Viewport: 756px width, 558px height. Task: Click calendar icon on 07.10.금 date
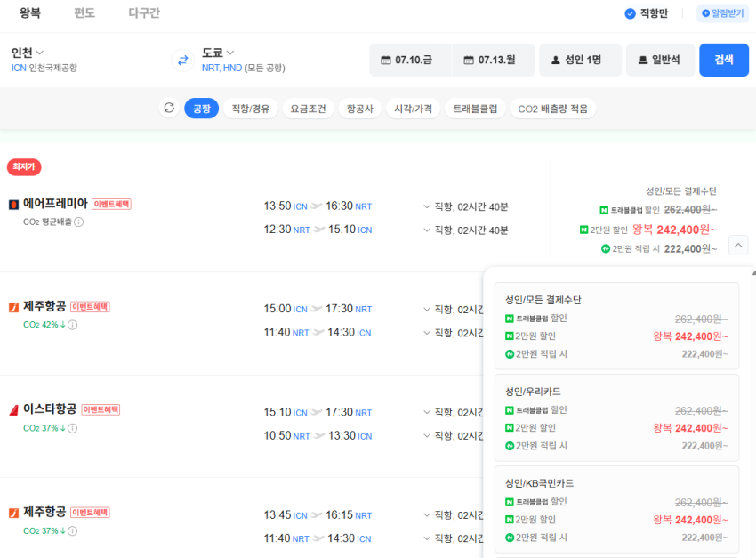click(x=386, y=61)
